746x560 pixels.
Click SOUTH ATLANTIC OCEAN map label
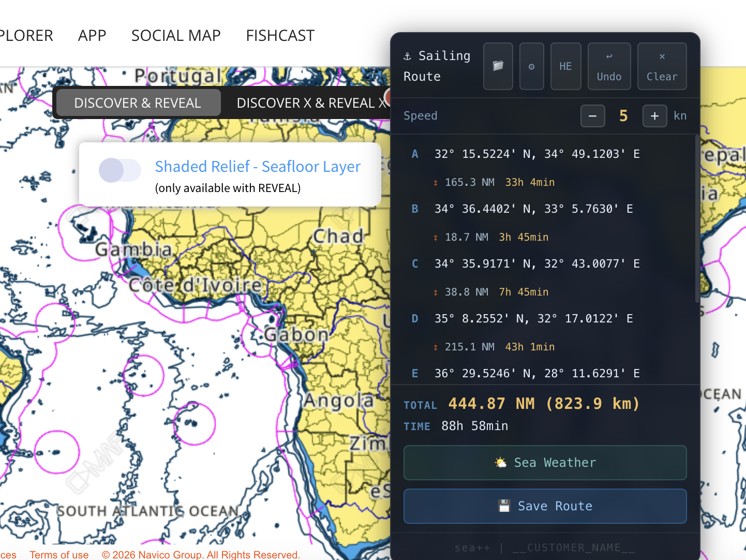coord(148,511)
